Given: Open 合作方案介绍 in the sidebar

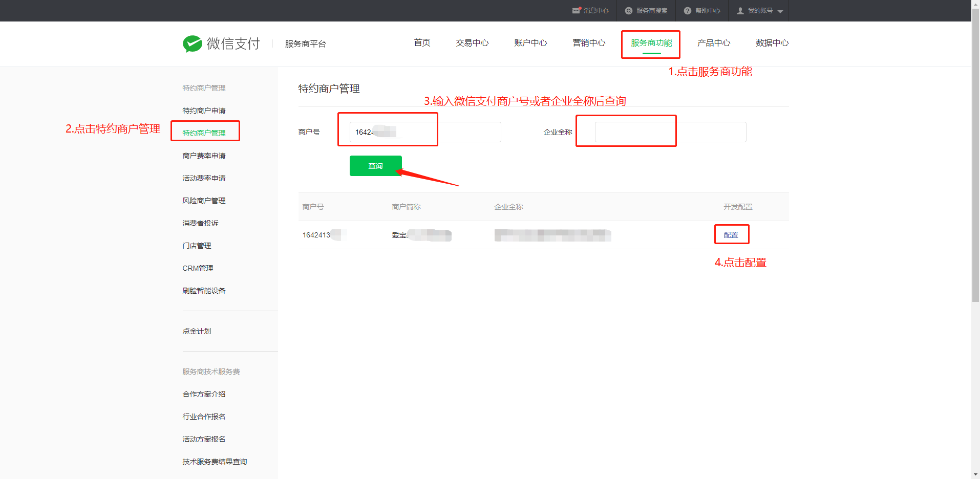Looking at the screenshot, I should (204, 394).
